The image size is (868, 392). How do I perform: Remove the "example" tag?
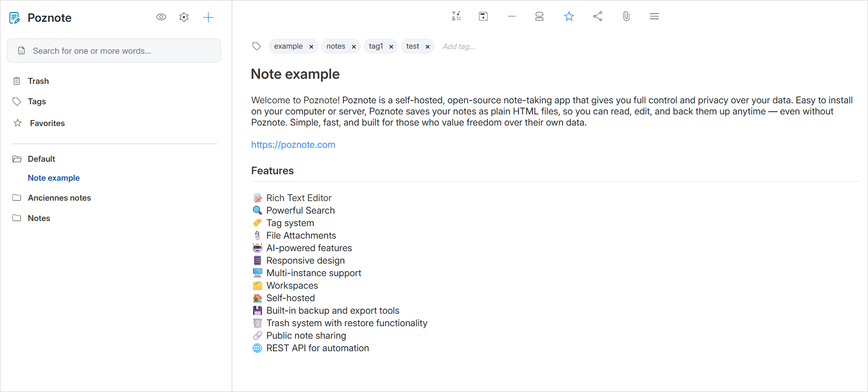pyautogui.click(x=311, y=47)
